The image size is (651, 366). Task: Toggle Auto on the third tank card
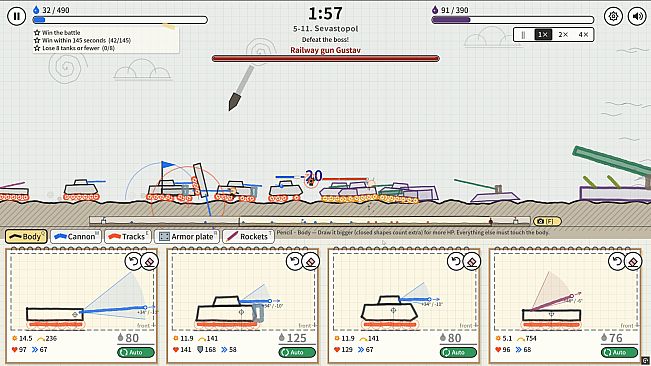[458, 352]
